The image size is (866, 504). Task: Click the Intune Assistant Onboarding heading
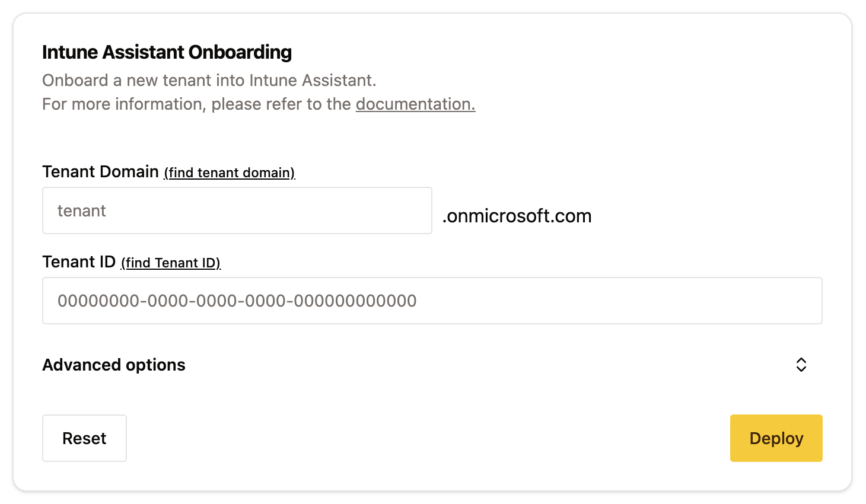click(x=167, y=52)
